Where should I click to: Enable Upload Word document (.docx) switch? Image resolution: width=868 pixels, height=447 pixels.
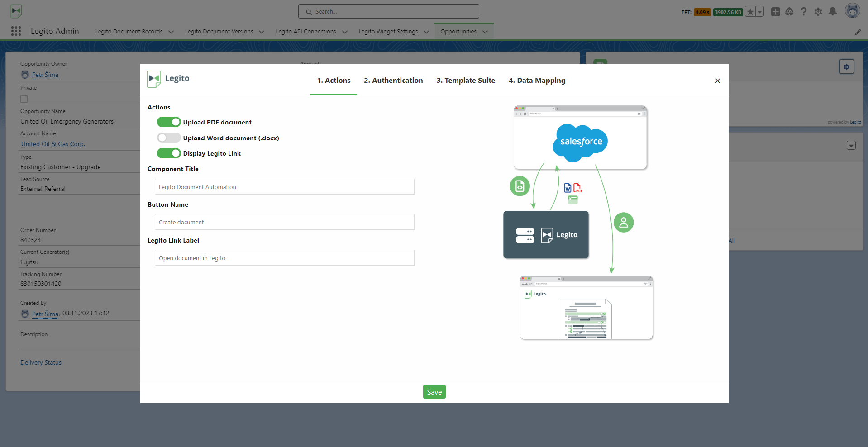[x=169, y=138]
